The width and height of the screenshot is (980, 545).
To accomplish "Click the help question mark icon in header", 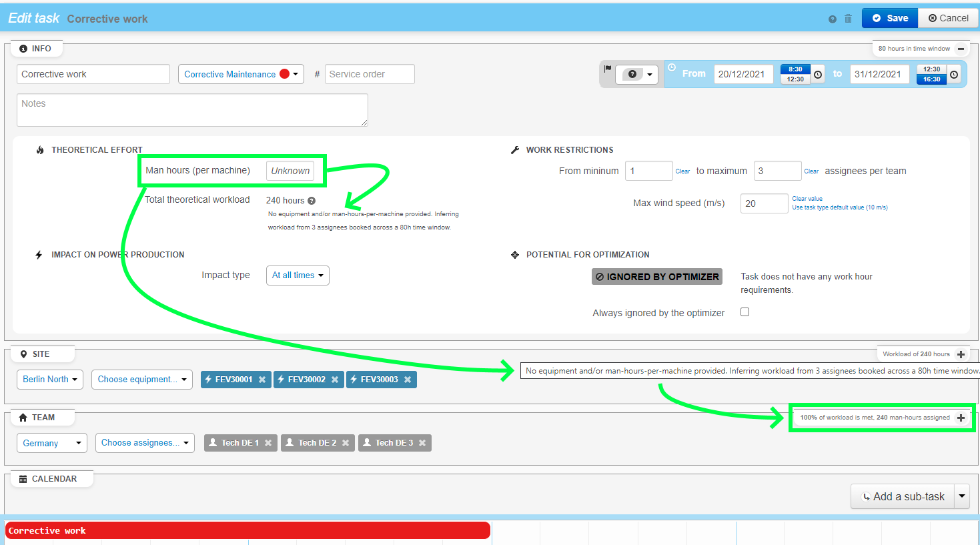I will [832, 19].
